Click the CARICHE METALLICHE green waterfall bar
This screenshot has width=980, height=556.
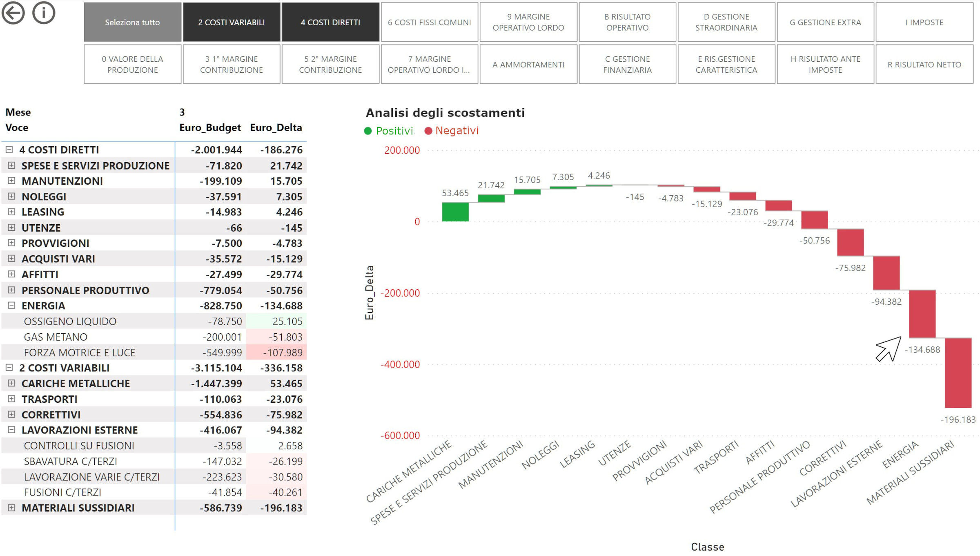pos(455,212)
